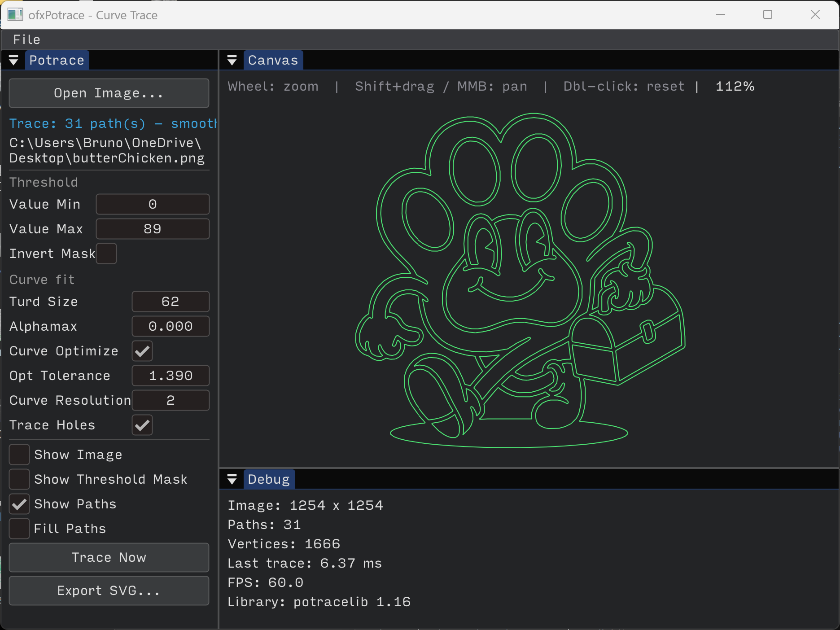Uncheck the Show Paths checkbox

click(x=19, y=504)
